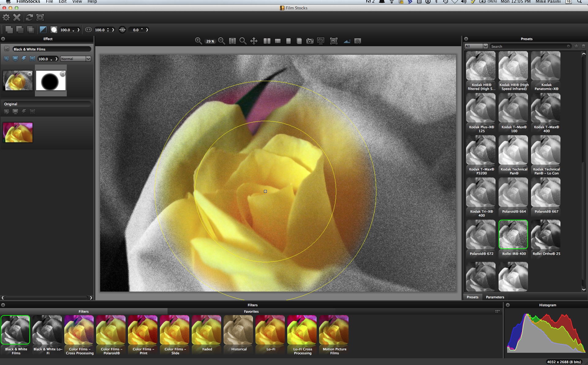This screenshot has height=365, width=588.
Task: Open the All category dropdown in Presets
Action: click(476, 46)
